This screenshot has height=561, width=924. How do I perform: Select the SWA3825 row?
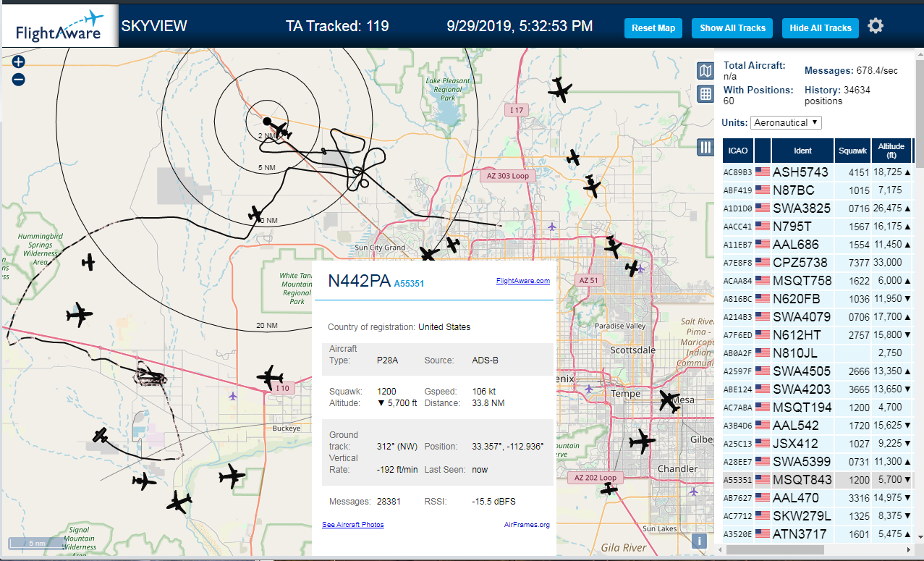coord(818,208)
